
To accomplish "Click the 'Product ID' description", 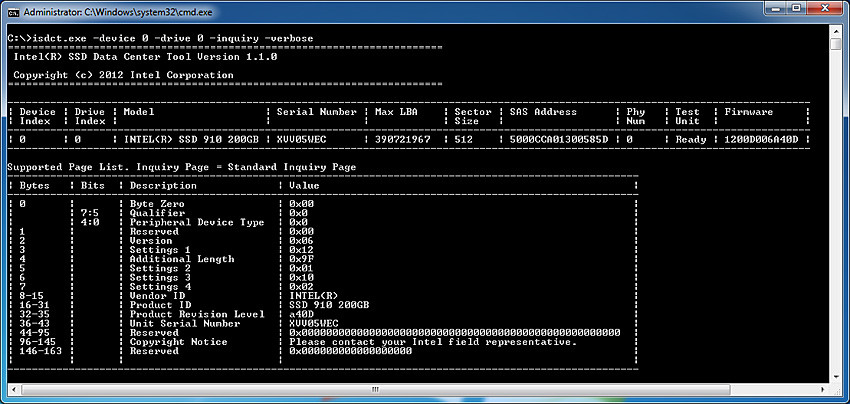I will (160, 305).
